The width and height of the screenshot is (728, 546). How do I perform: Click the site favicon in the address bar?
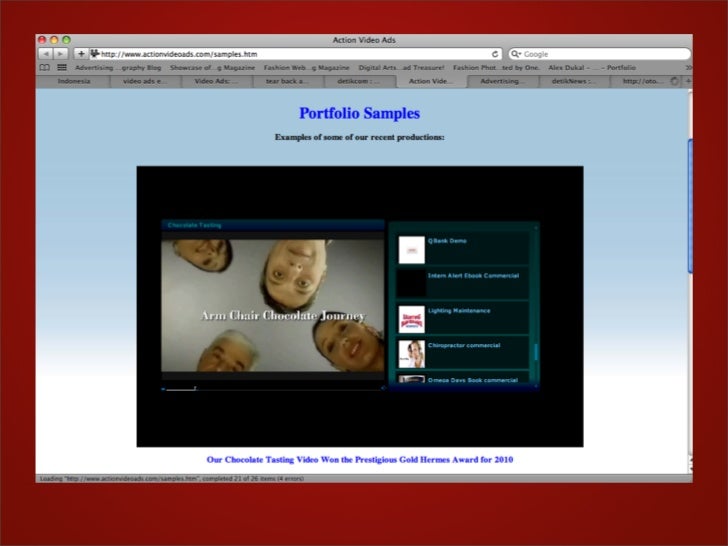pyautogui.click(x=95, y=53)
